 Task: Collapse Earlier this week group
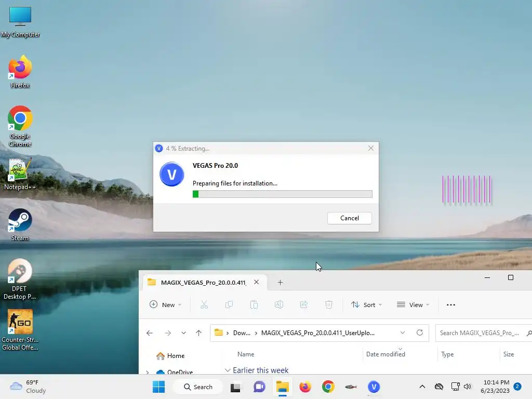228,370
